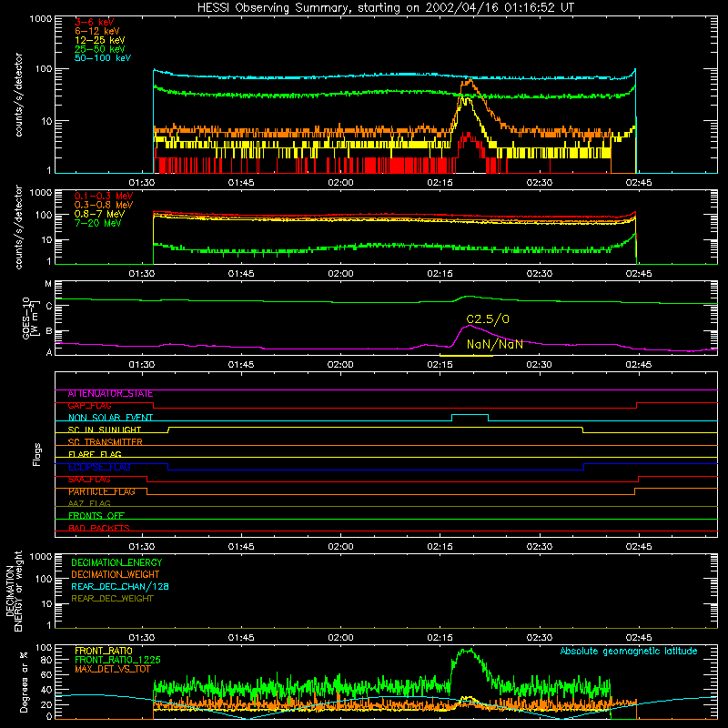Click the yellow flare interval bar under GOES plot
The width and height of the screenshot is (728, 728).
(x=466, y=356)
